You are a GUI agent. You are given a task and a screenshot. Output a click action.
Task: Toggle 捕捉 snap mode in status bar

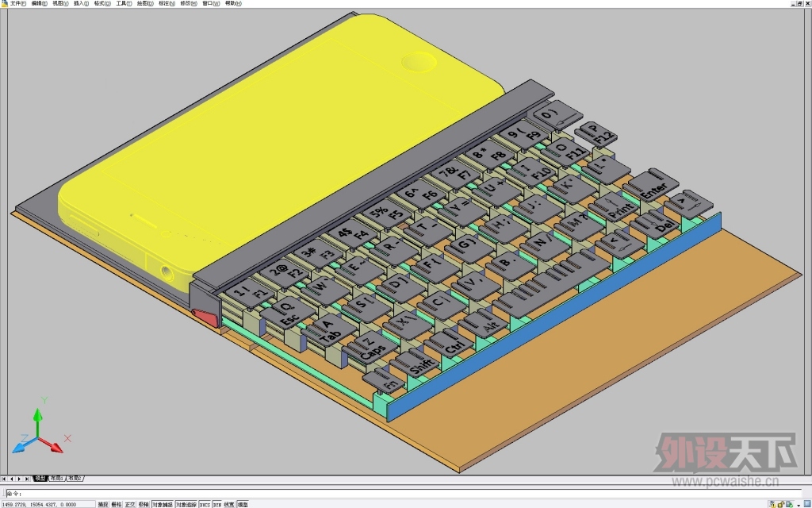103,504
